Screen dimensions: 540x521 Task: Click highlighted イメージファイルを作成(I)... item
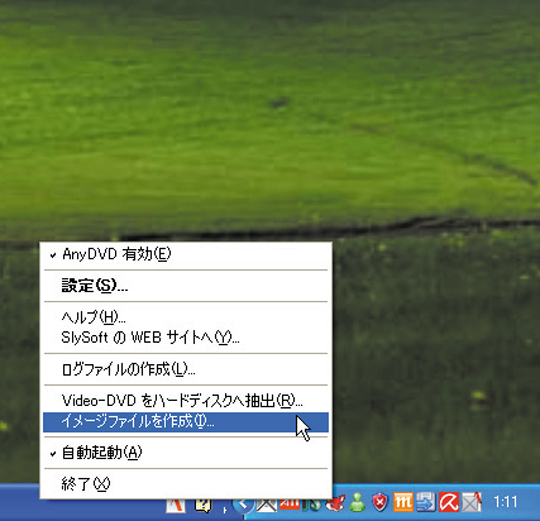click(x=186, y=422)
